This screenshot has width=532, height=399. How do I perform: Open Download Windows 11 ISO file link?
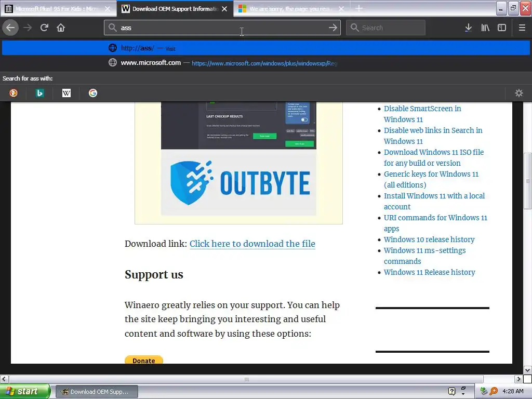point(434,157)
